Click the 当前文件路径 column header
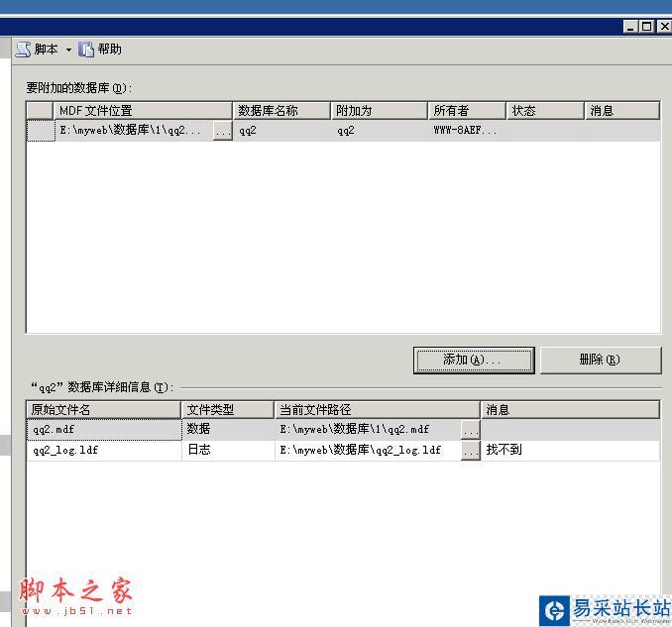Image resolution: width=672 pixels, height=627 pixels. coord(377,410)
